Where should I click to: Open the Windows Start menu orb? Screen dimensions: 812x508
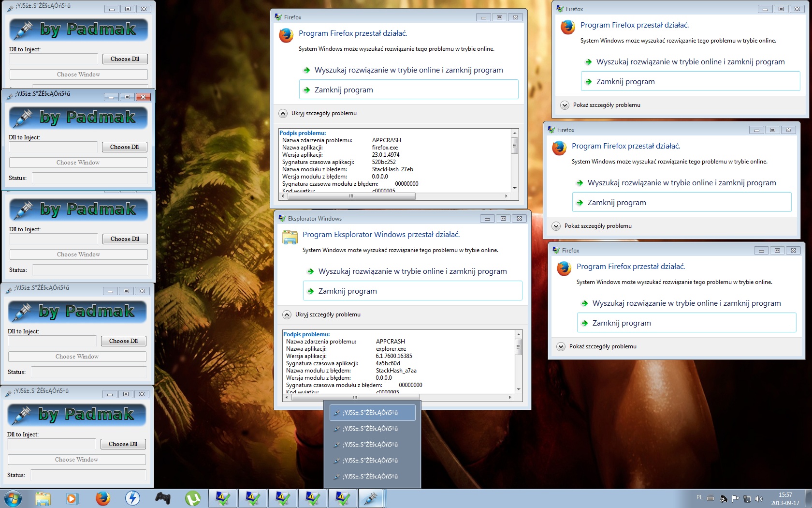12,498
